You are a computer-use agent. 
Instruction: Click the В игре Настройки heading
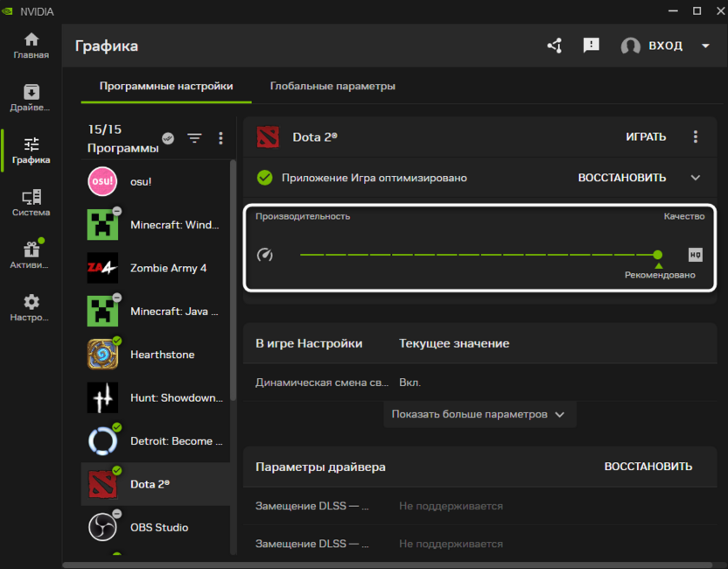click(309, 344)
